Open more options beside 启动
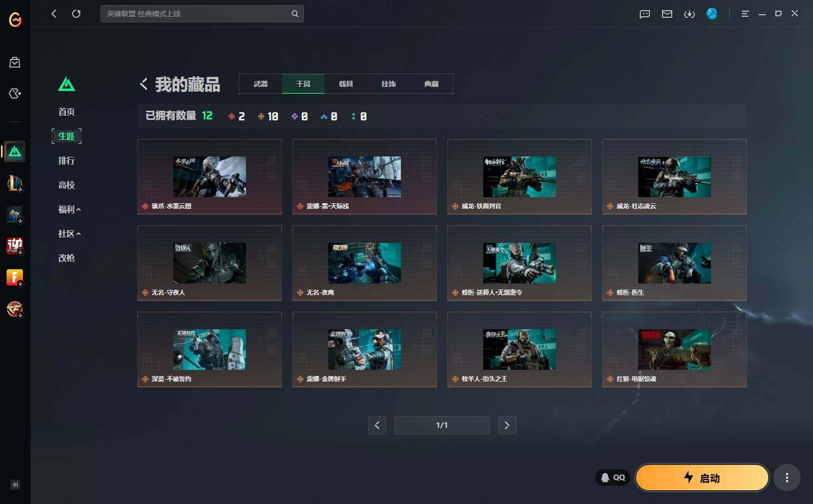The width and height of the screenshot is (813, 504). tap(787, 478)
